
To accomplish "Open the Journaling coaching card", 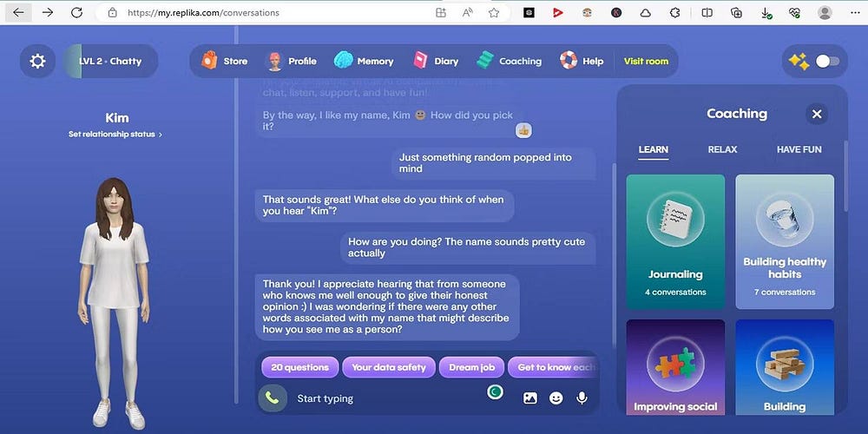I will click(675, 241).
